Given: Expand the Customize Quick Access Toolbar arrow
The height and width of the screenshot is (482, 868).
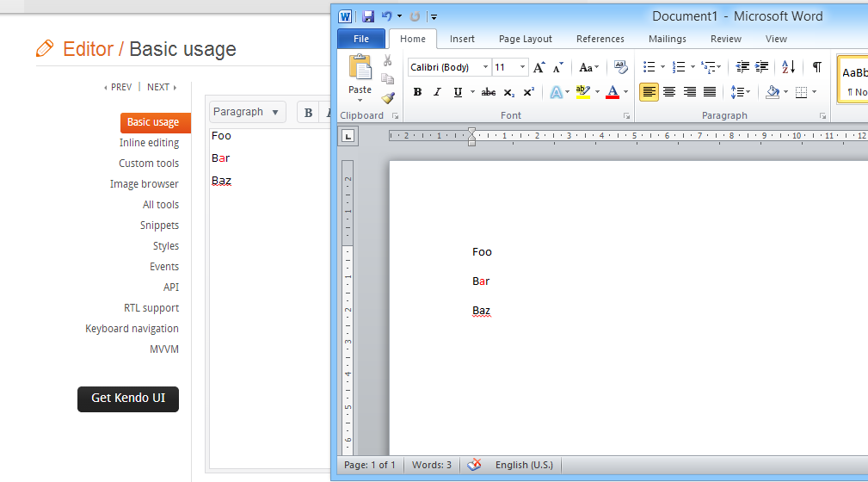Looking at the screenshot, I should (x=434, y=17).
